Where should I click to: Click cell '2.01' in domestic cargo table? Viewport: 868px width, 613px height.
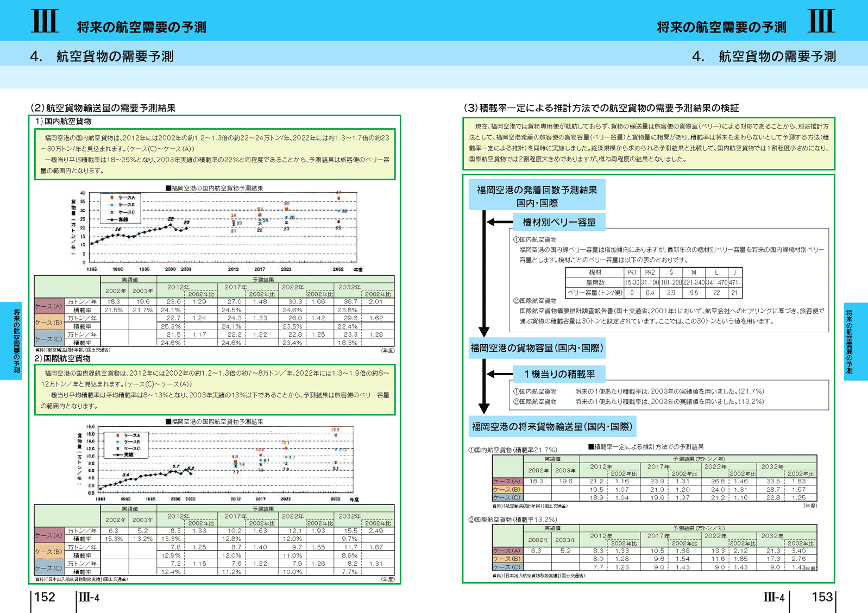pos(376,302)
